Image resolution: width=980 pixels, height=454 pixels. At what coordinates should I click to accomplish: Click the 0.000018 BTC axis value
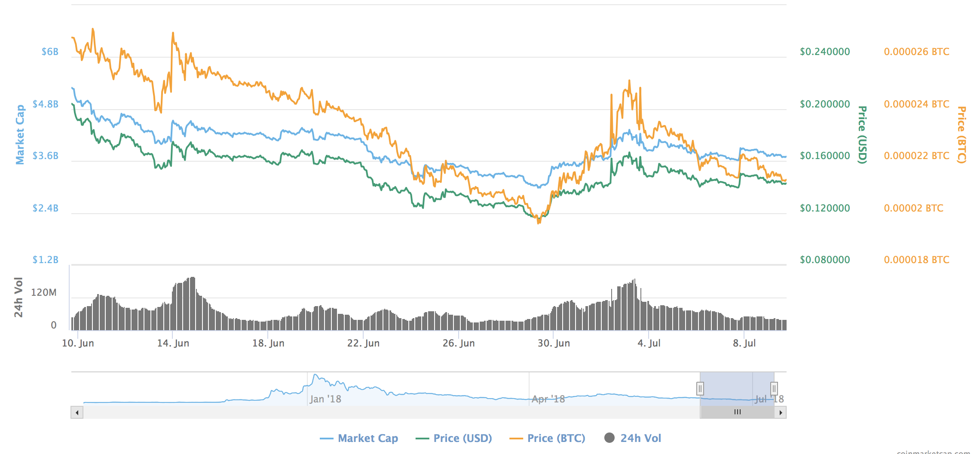point(917,260)
